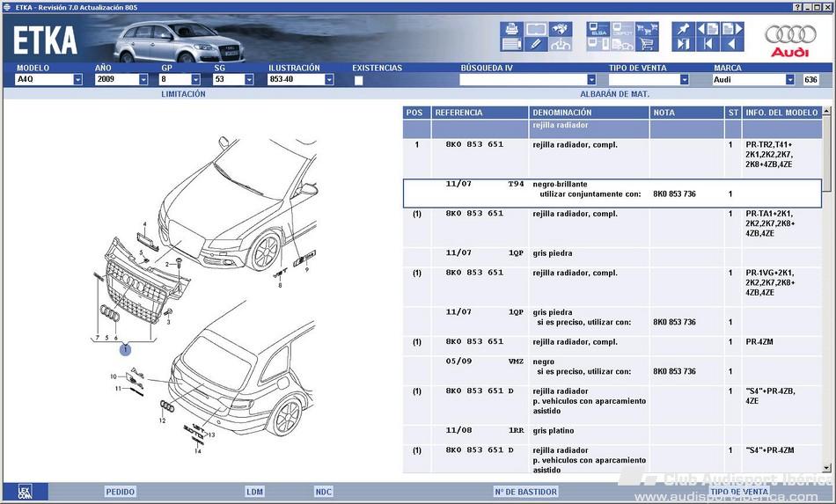Click the PEDIDO button in bottom bar
This screenshot has height=504, width=836.
[x=120, y=491]
